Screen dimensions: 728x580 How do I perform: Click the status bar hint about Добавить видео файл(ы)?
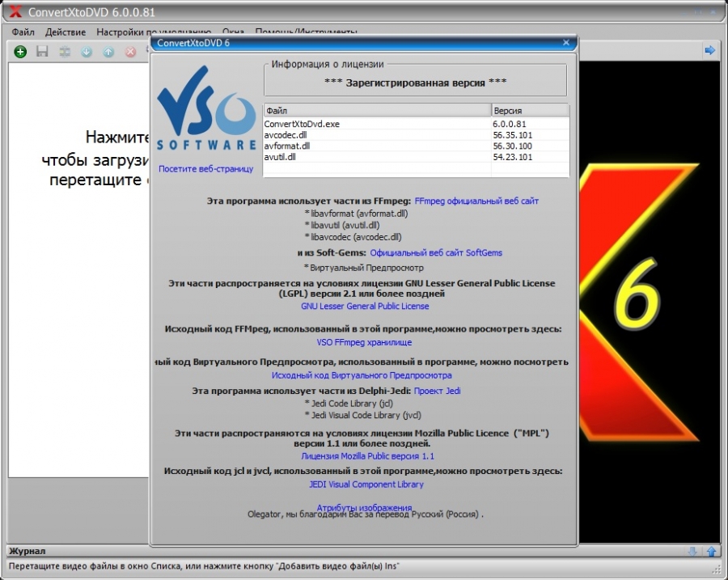tap(204, 566)
